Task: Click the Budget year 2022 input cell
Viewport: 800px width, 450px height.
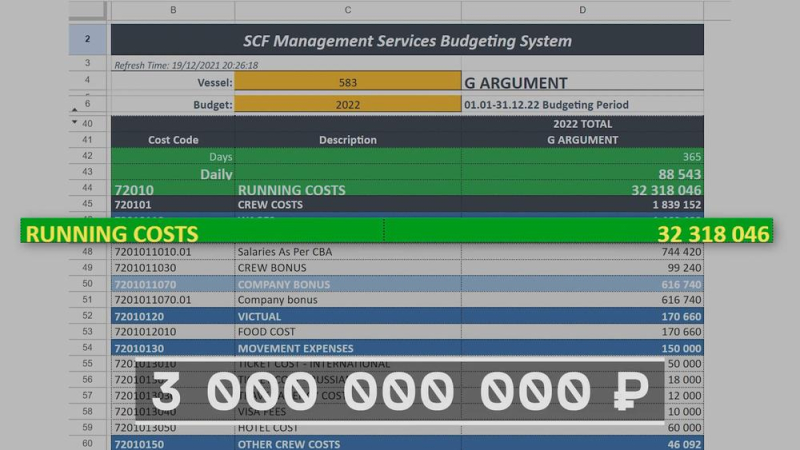Action: click(348, 104)
